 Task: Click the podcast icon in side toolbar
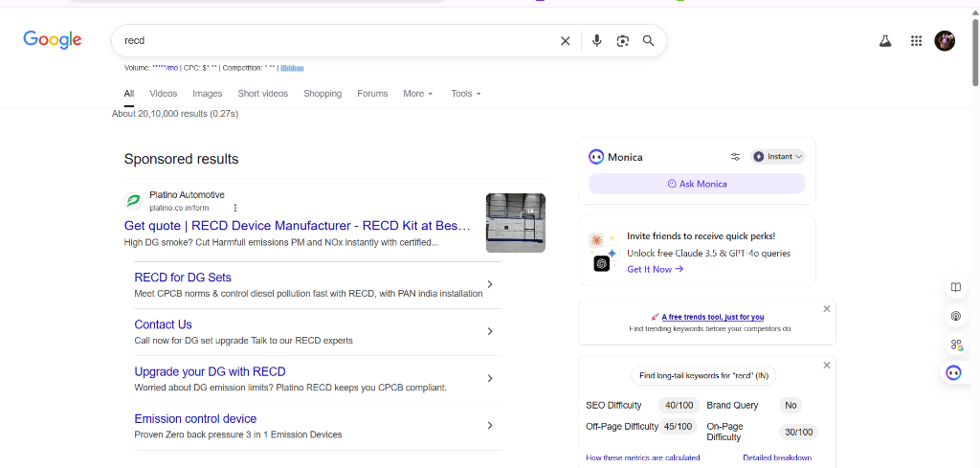(x=956, y=316)
